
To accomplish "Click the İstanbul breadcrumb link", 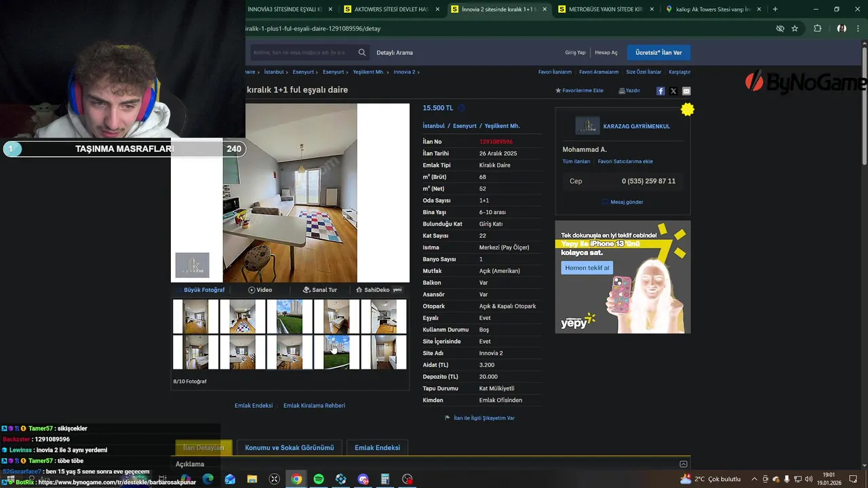I will [274, 72].
